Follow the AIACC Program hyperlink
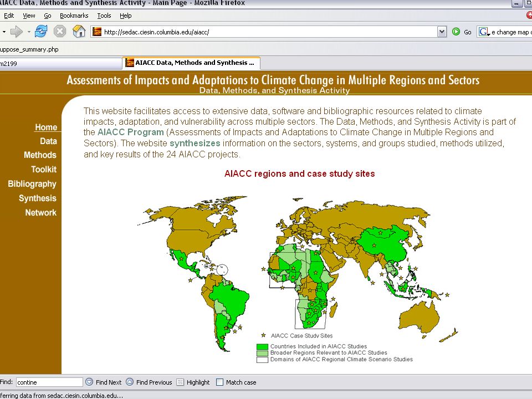 click(131, 132)
